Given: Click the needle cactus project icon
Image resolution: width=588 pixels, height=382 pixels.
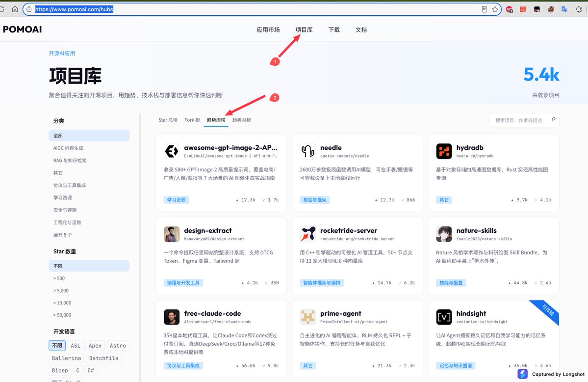Looking at the screenshot, I should point(308,151).
